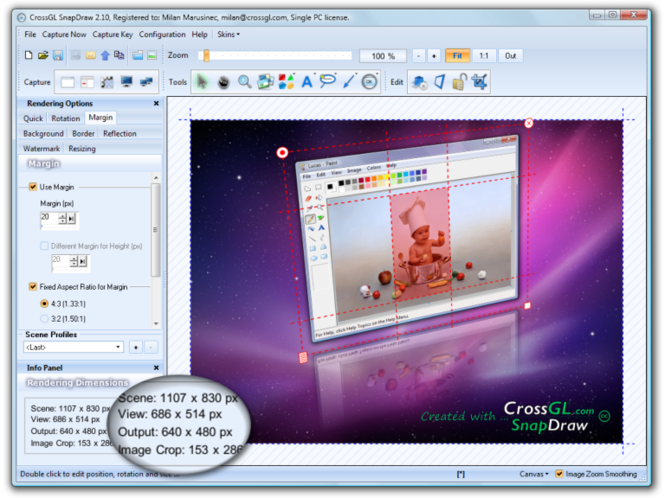665x498 pixels.
Task: Open the Capture Key menu
Action: pos(112,34)
